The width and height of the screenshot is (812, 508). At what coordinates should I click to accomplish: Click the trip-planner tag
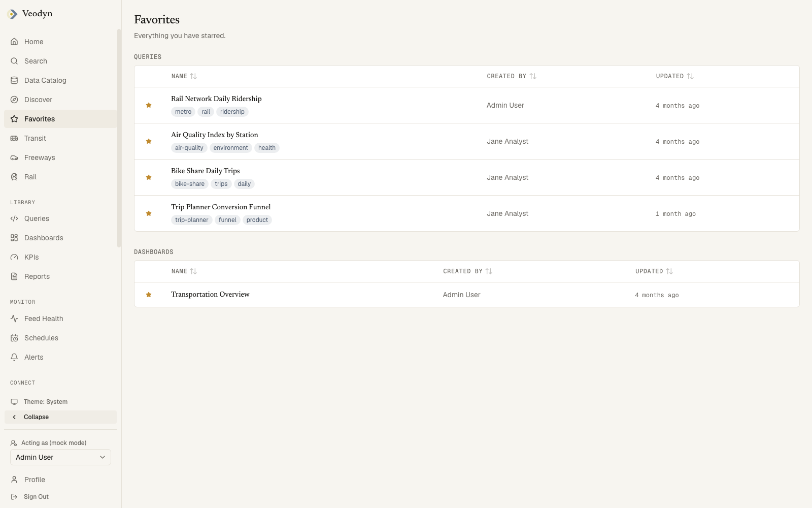point(192,220)
